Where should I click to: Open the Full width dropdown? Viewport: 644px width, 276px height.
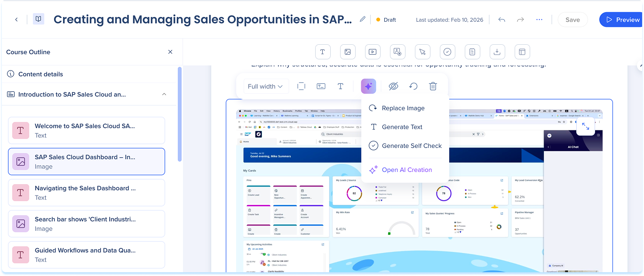point(266,86)
